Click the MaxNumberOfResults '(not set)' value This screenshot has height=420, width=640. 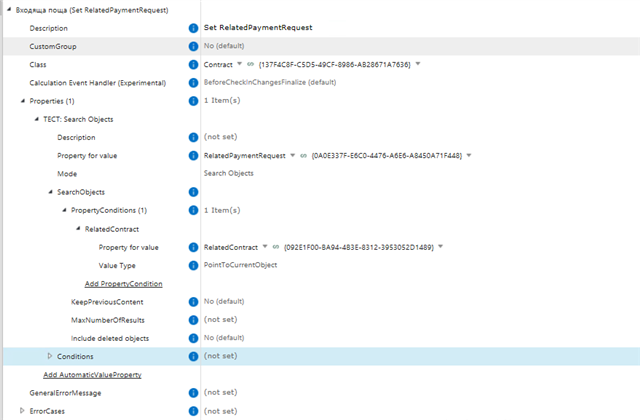click(219, 319)
